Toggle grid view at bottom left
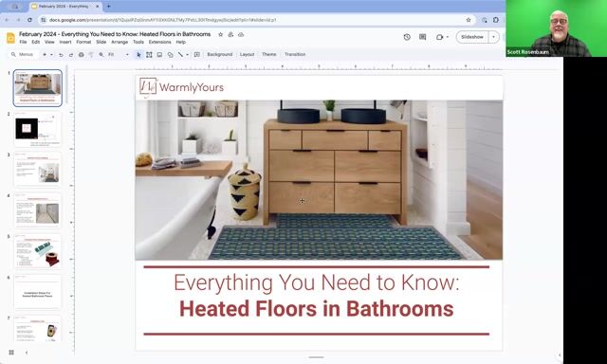Viewport: 607px width, 364px height. tap(11, 353)
